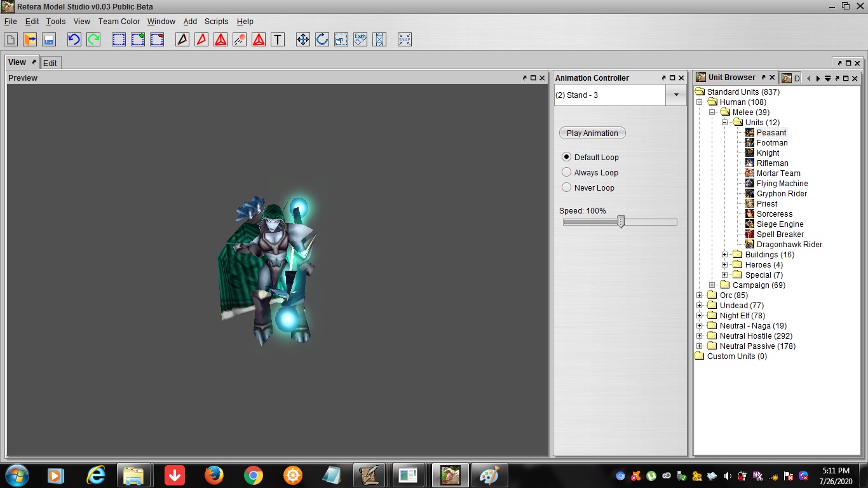Expand the Orc (85) node
Viewport: 868px width, 488px height.
(x=700, y=295)
